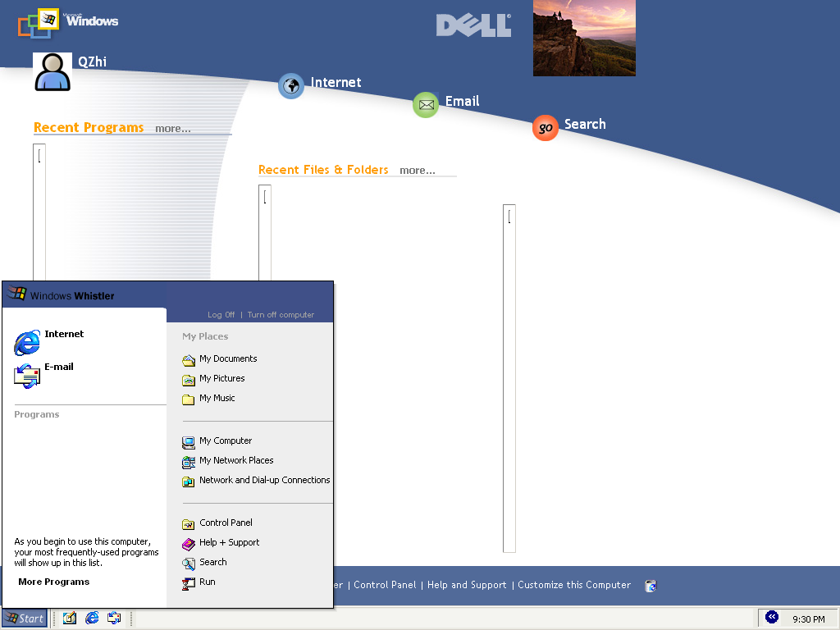The height and width of the screenshot is (630, 840).
Task: Open the Internet globe icon on the desktop
Action: point(291,85)
